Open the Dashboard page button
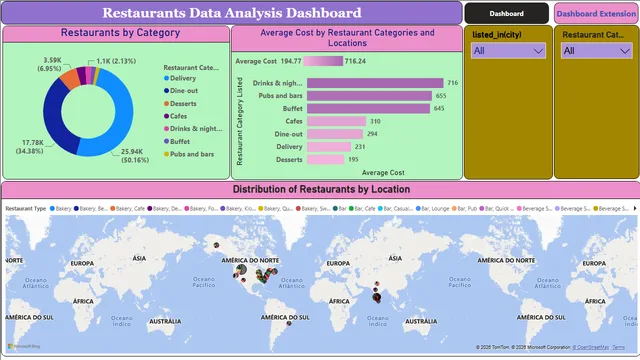Viewport: 640px width, 360px height. coord(507,13)
